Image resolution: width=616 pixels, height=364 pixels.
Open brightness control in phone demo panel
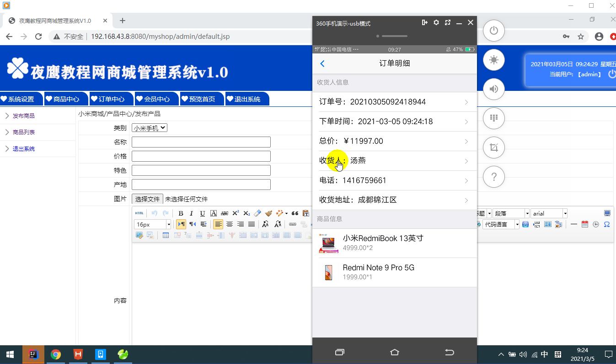493,60
